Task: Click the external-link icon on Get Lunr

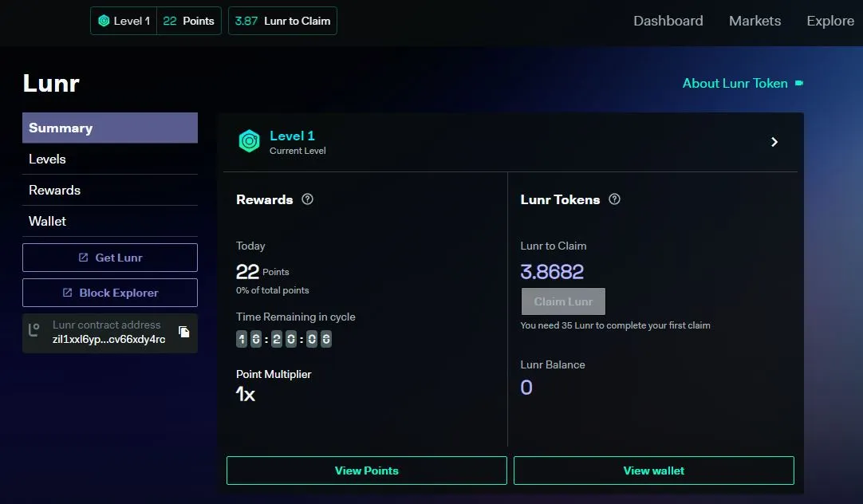Action: pyautogui.click(x=83, y=258)
